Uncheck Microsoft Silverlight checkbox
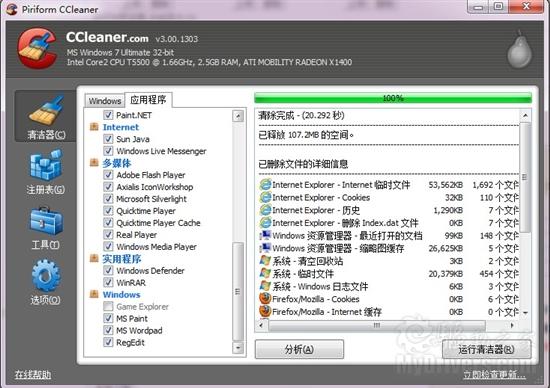 (108, 199)
